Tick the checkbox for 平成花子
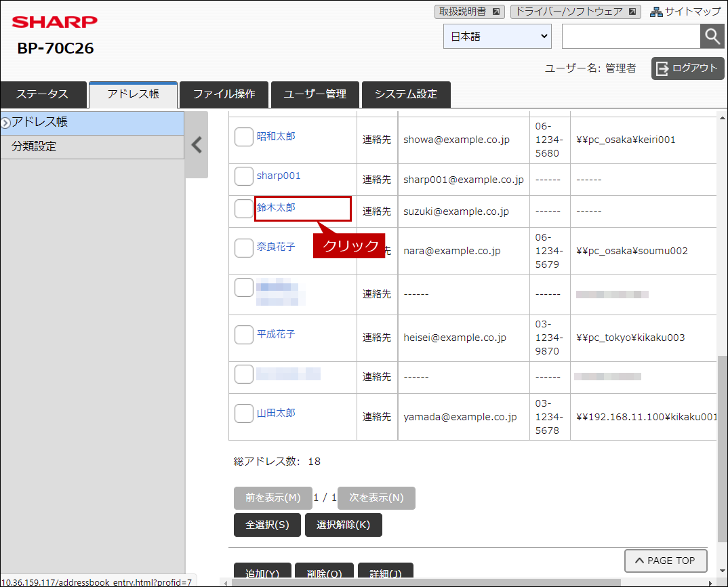Image resolution: width=728 pixels, height=587 pixels. point(244,334)
